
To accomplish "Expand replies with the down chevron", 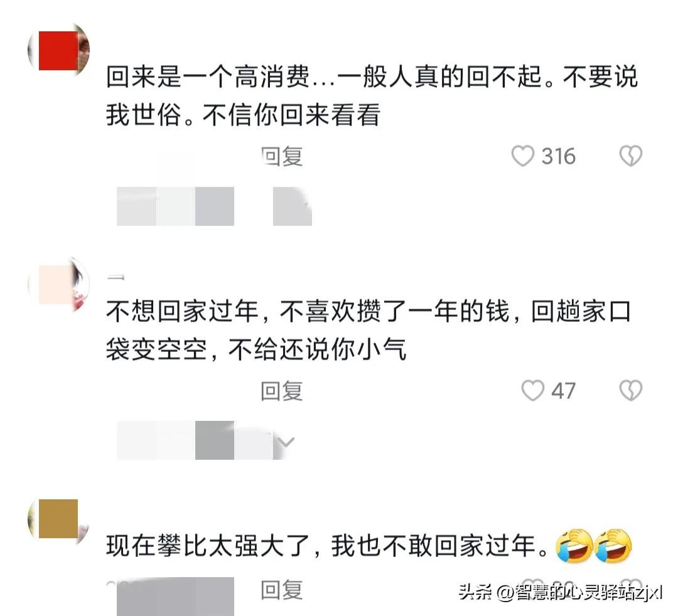I will click(x=286, y=442).
